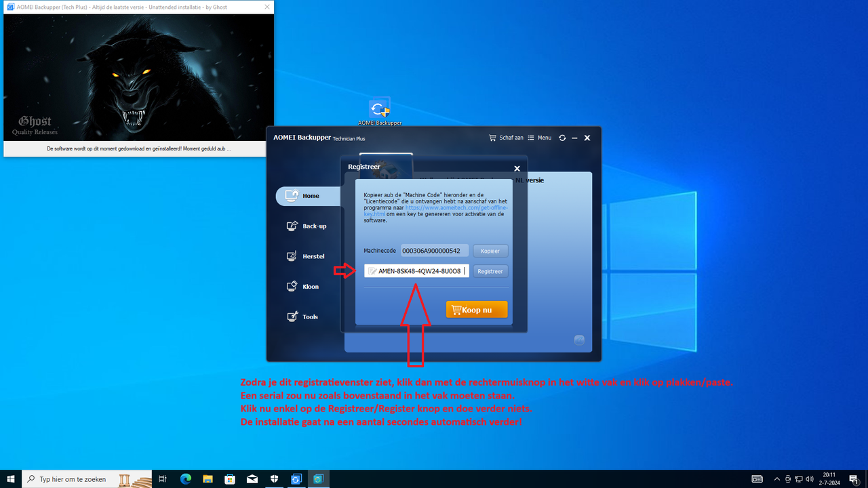Close the AOMEI Backupper main window

pyautogui.click(x=587, y=138)
